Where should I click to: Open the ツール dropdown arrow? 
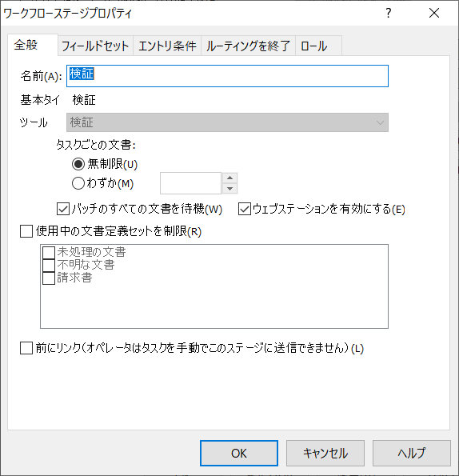[x=380, y=122]
